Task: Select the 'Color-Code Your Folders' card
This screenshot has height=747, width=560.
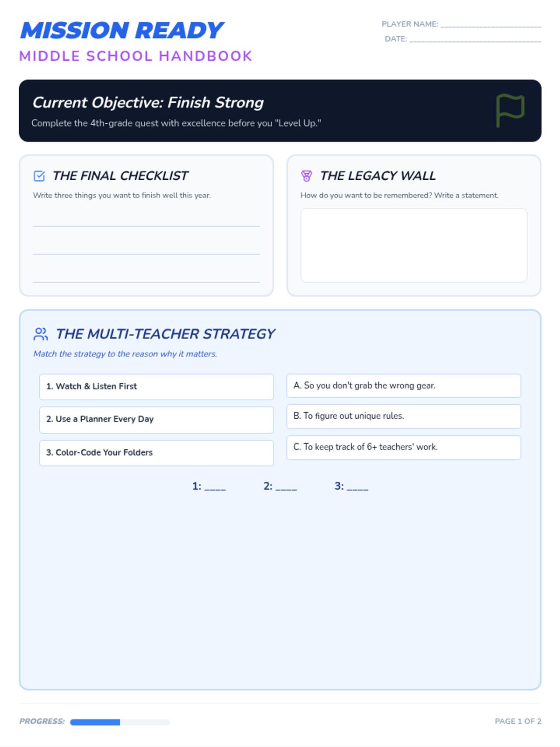Action: coord(156,452)
